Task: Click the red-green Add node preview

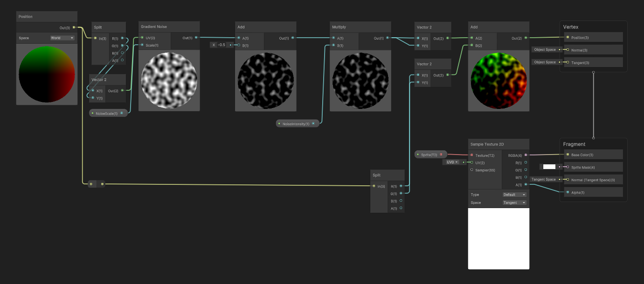Action: (499, 81)
